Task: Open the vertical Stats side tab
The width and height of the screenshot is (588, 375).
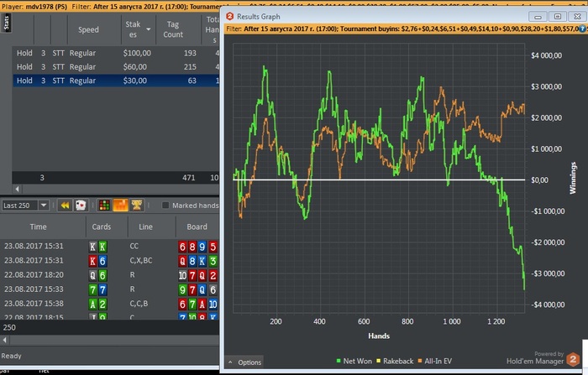Action: pyautogui.click(x=6, y=23)
